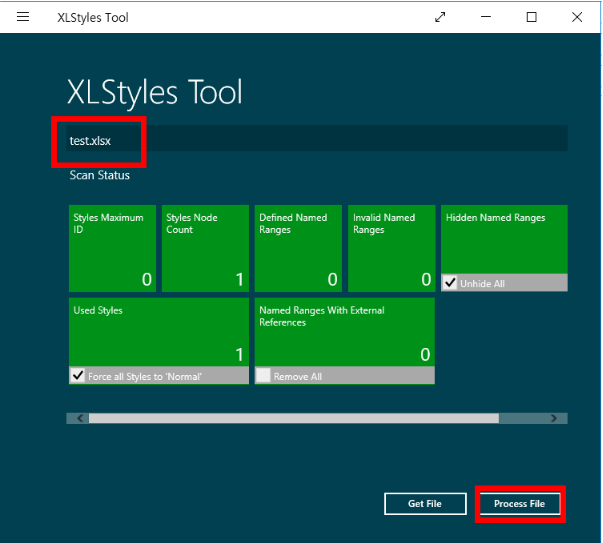Select the test.xlsx file name field
The image size is (603, 543).
coord(317,138)
